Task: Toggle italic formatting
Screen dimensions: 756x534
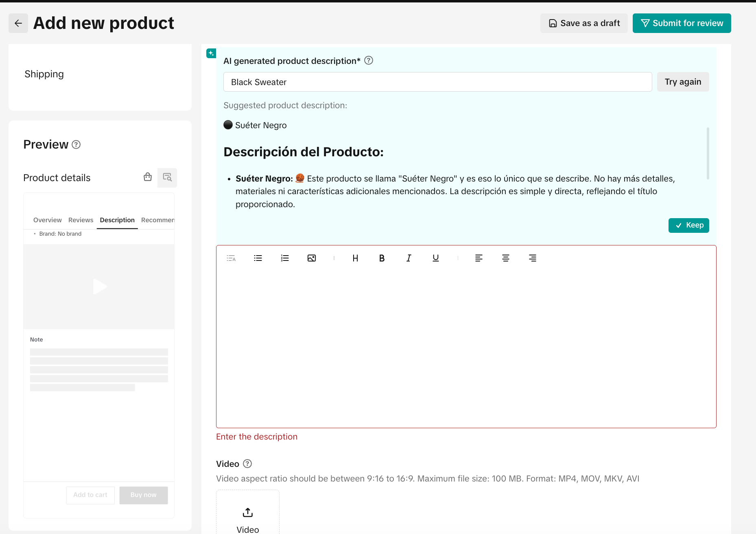Action: 409,258
